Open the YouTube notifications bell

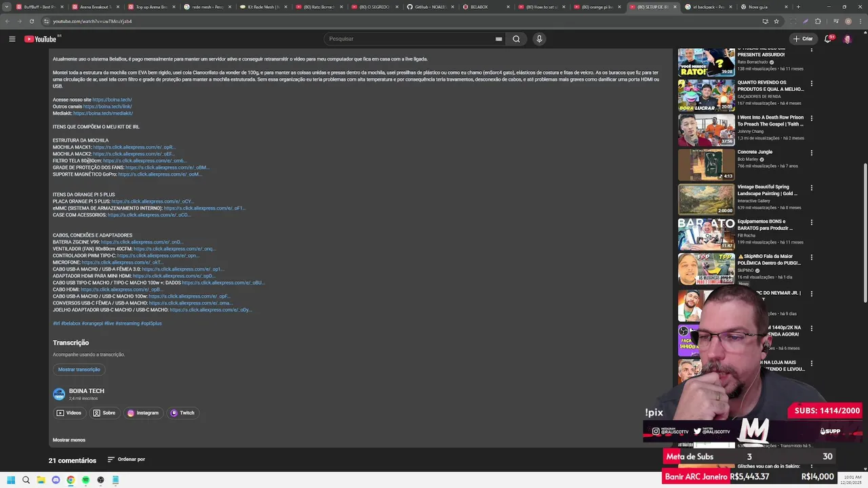click(828, 39)
